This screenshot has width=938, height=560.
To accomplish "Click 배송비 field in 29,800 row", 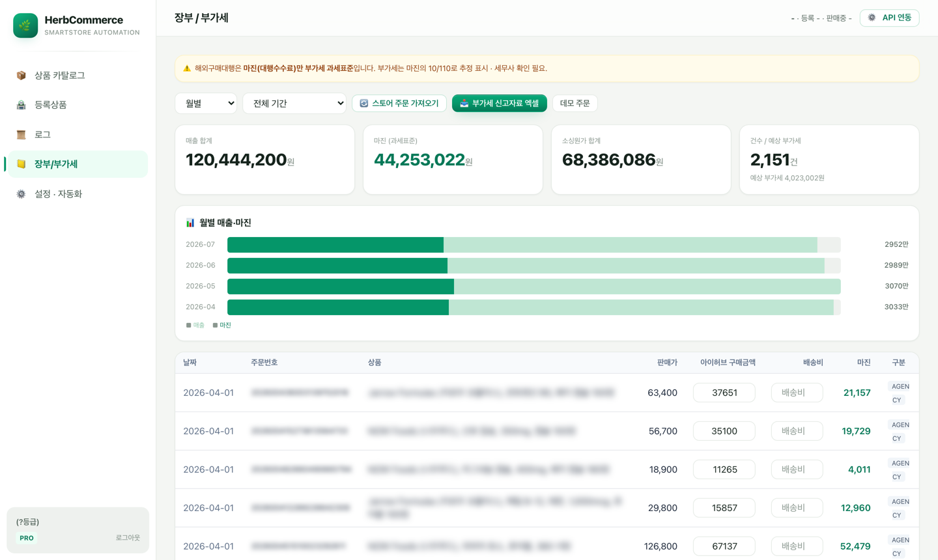I will click(x=797, y=508).
